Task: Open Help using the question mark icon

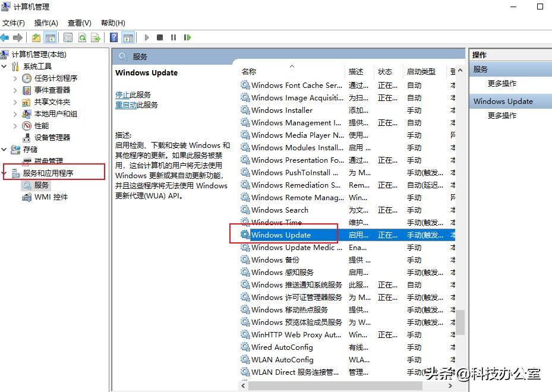Action: [113, 37]
